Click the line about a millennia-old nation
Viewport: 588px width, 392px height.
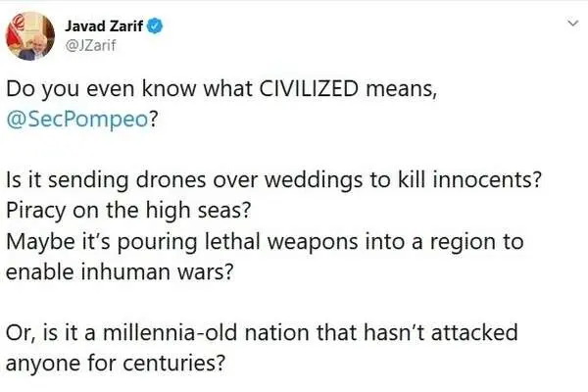pos(262,332)
